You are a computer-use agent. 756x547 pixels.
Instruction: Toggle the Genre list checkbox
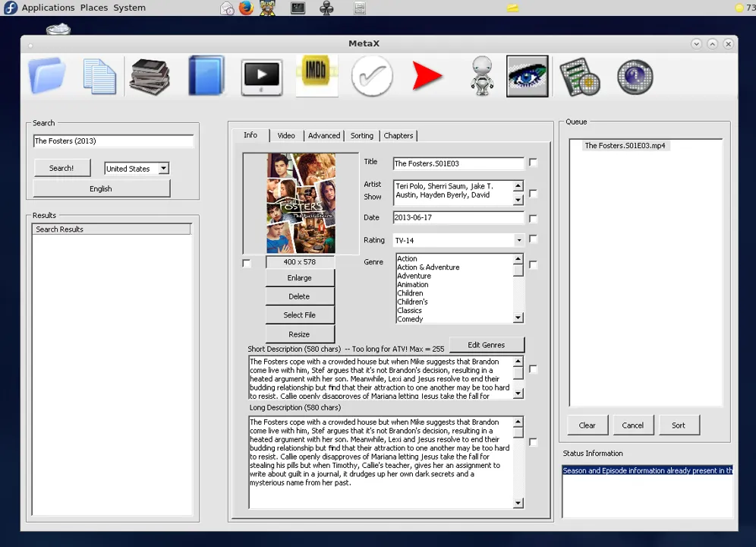[x=533, y=264]
